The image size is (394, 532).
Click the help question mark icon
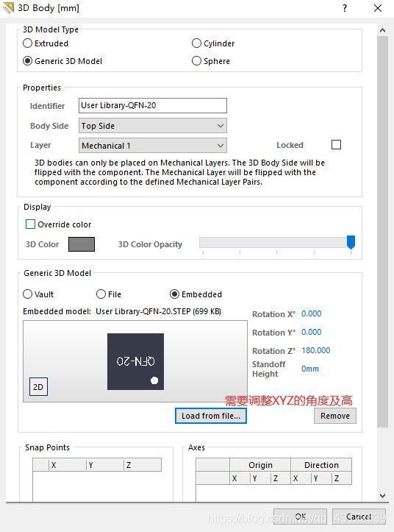(x=345, y=8)
